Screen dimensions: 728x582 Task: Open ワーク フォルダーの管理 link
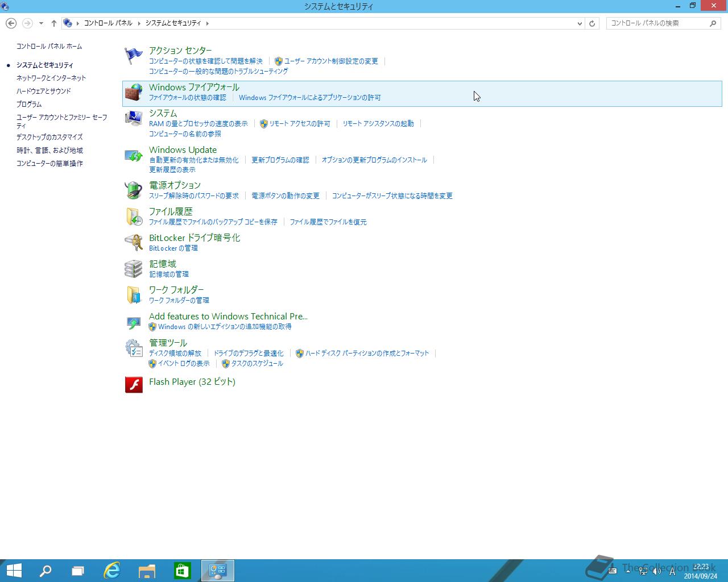point(179,300)
